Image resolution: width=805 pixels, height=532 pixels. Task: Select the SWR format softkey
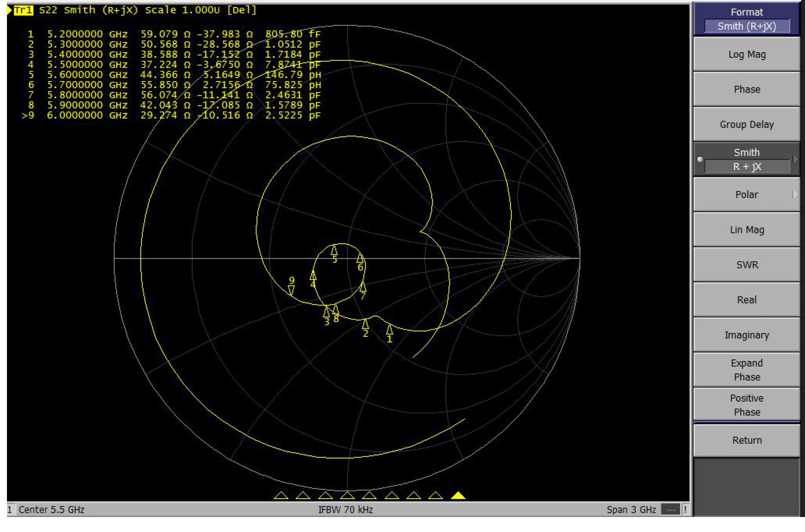pos(746,265)
